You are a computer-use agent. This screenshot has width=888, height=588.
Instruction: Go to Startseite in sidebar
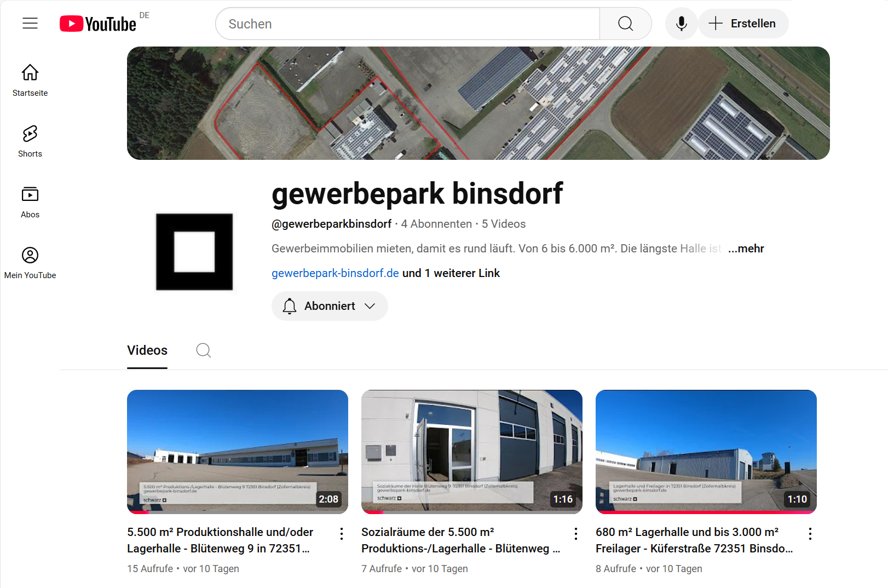pyautogui.click(x=30, y=80)
